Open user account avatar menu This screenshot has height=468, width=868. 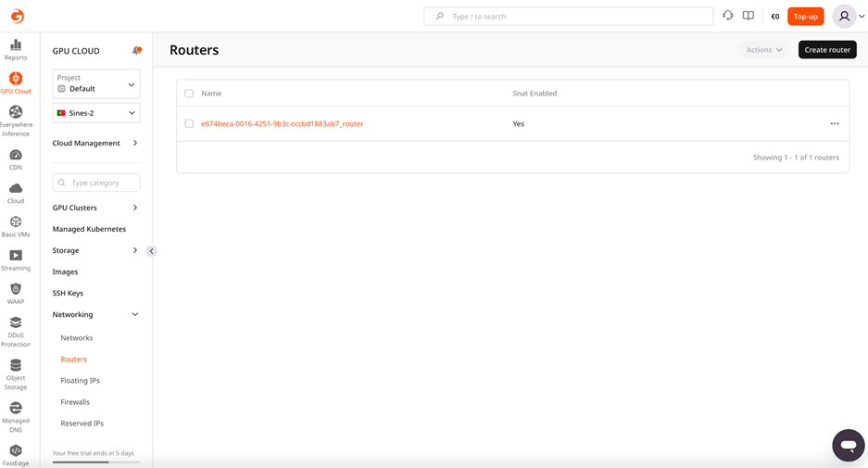click(844, 17)
